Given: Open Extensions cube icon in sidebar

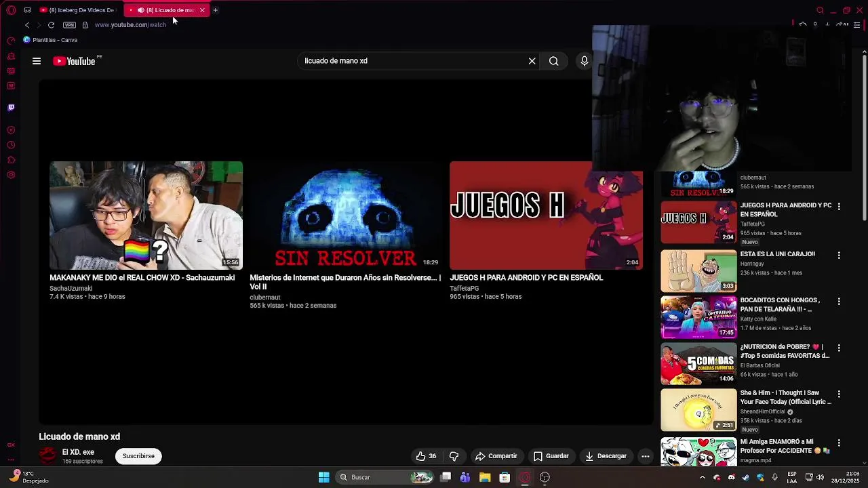Looking at the screenshot, I should tap(11, 160).
